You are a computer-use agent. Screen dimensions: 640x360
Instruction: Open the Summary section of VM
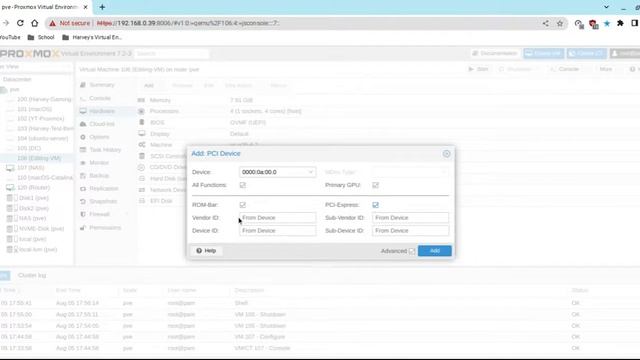[x=102, y=85]
